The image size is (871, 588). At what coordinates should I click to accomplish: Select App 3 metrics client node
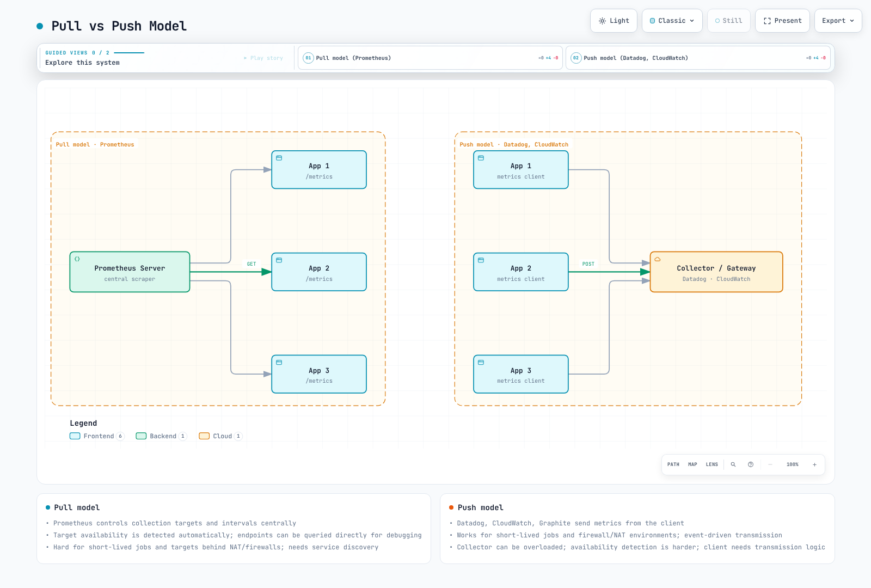point(521,374)
